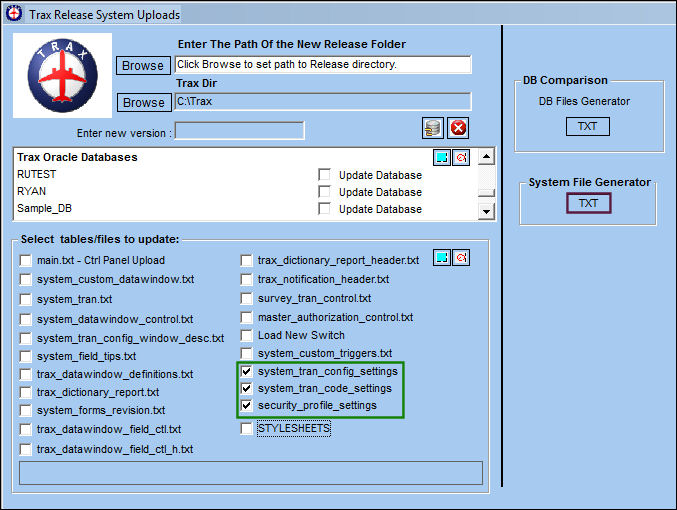Check Update Database for Sample_DB
The image size is (677, 510).
pyautogui.click(x=324, y=209)
